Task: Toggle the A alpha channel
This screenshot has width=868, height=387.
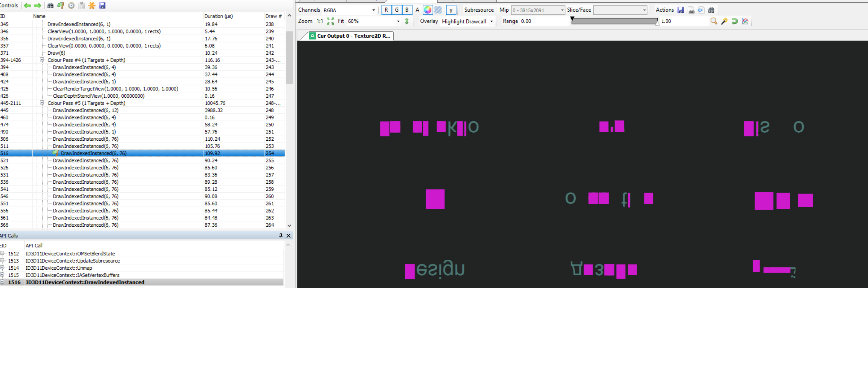Action: click(x=417, y=10)
